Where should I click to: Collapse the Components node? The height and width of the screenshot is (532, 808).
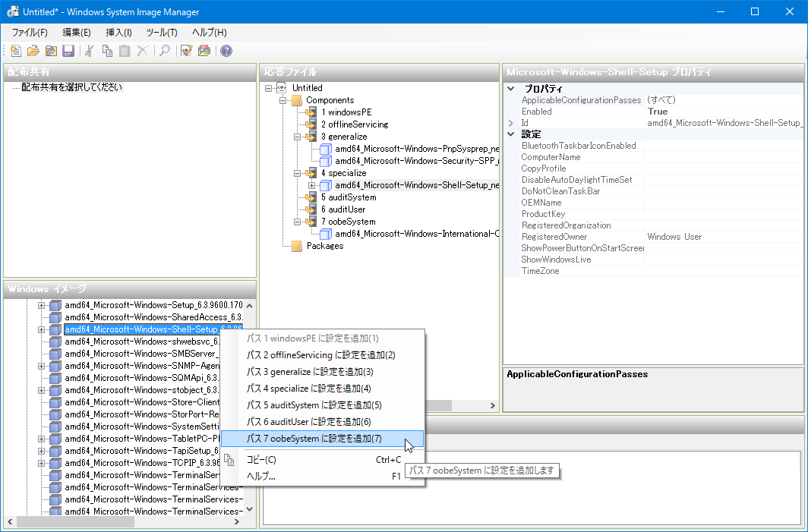pos(283,100)
